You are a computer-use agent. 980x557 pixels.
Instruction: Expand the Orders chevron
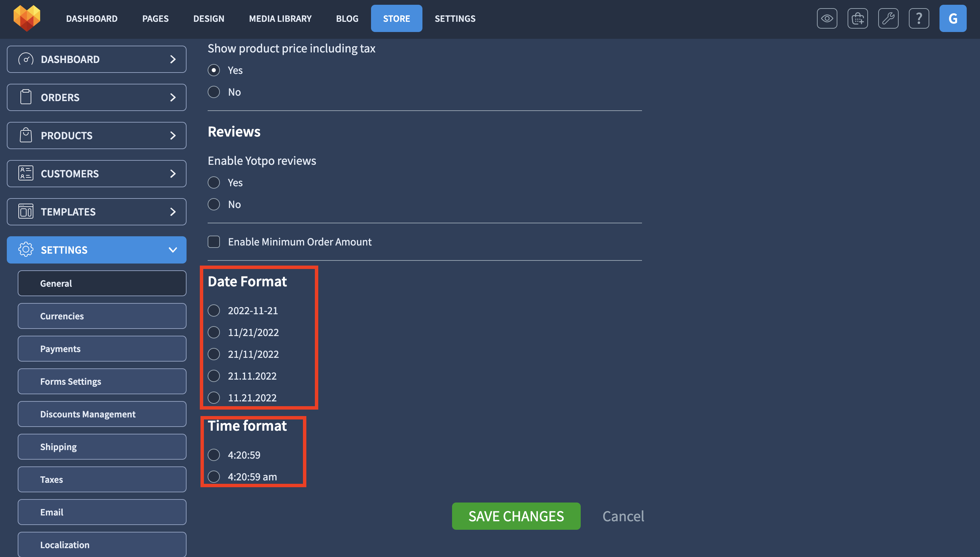click(173, 97)
